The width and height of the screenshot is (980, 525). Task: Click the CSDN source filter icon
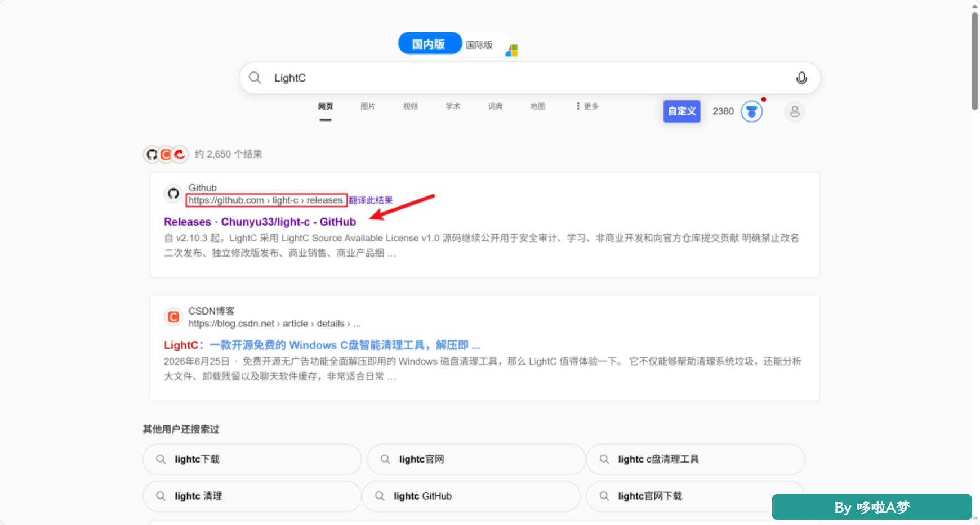[x=166, y=154]
